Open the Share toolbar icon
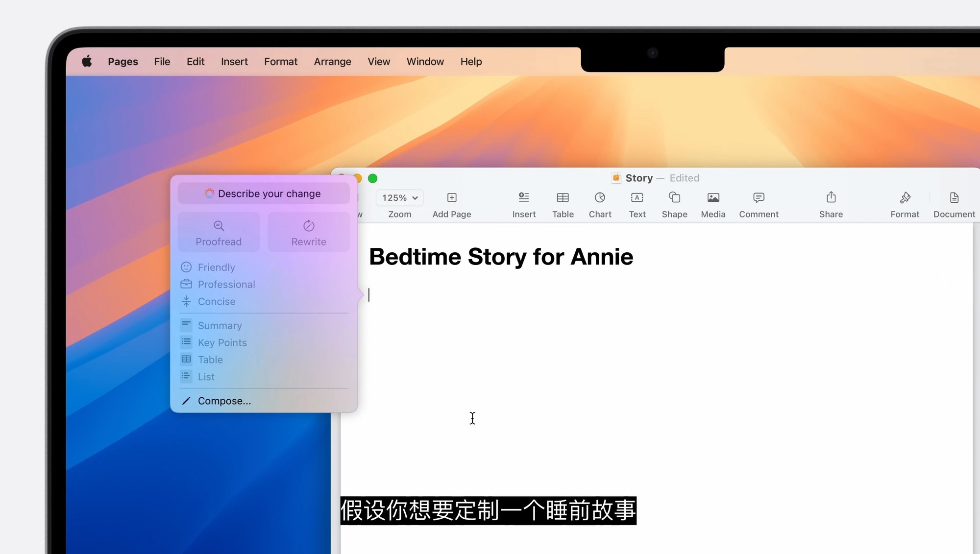980x554 pixels. [831, 198]
